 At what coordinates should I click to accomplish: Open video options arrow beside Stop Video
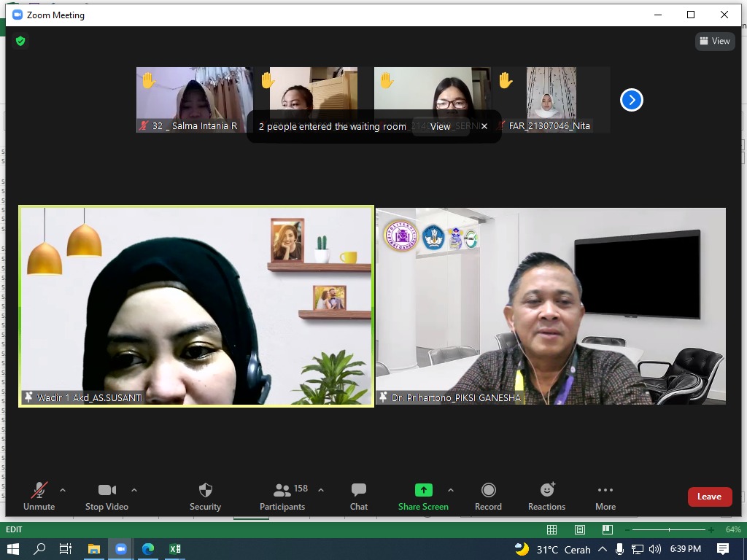point(134,490)
